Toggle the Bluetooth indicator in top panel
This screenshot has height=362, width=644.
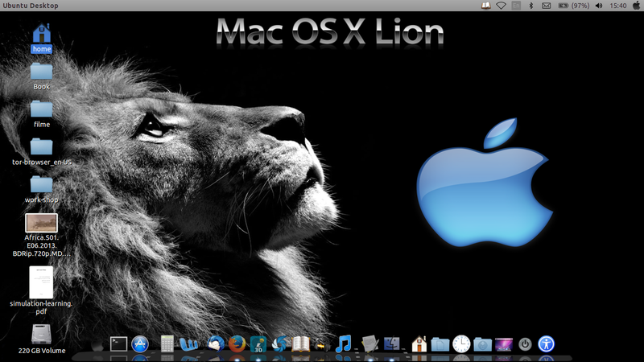tap(531, 6)
